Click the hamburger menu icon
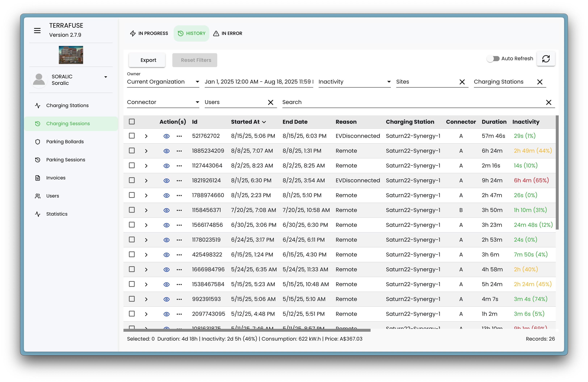The height and width of the screenshot is (382, 588). 37,31
